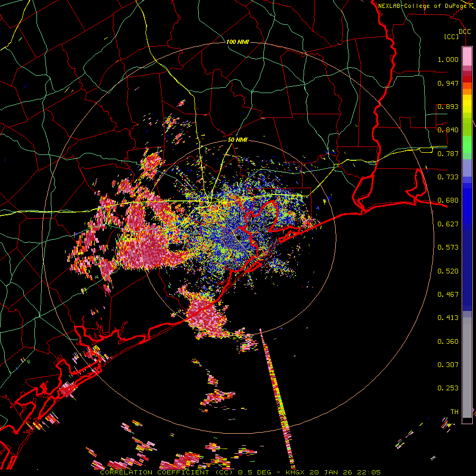Viewport: 476px width, 476px height.
Task: Click the 0.573 legend value
Action: (448, 248)
